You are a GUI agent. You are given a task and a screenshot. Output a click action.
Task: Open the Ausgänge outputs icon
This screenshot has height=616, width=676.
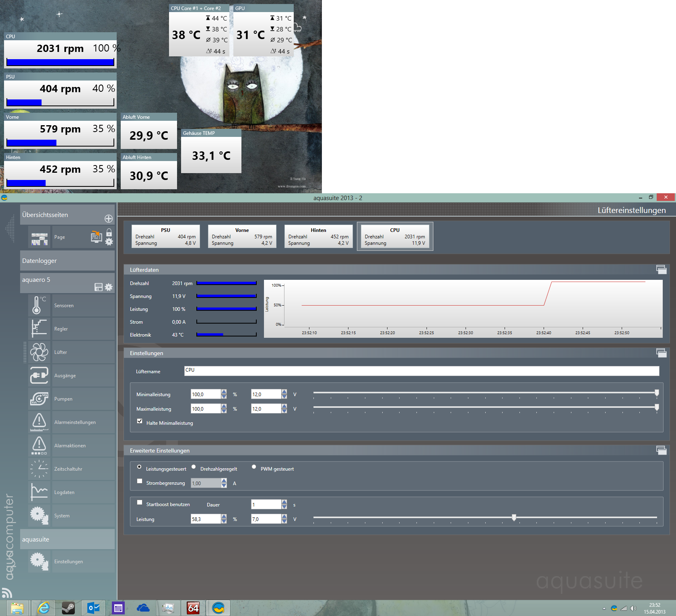click(x=39, y=375)
